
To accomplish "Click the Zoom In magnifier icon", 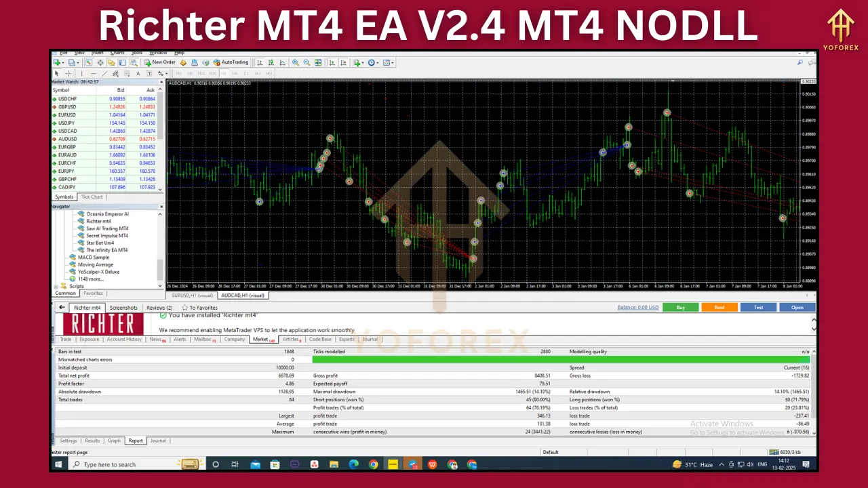I will (x=296, y=62).
